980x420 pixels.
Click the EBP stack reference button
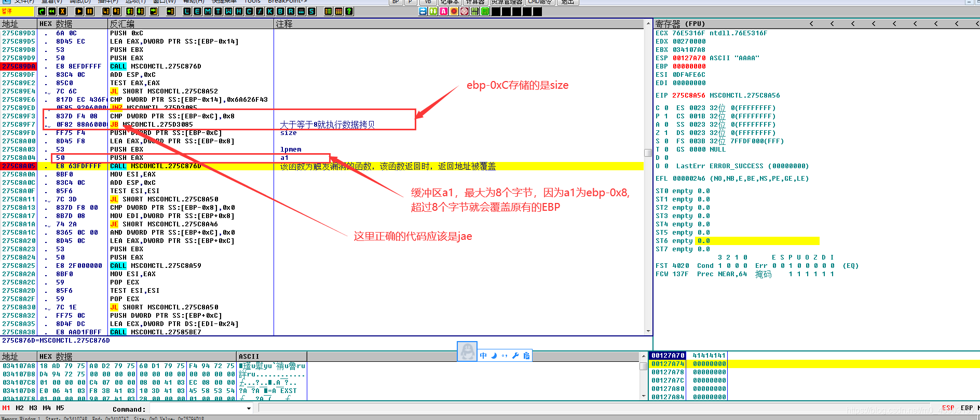tap(967, 408)
